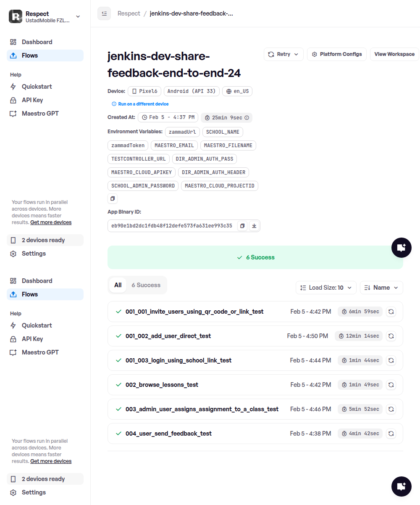The image size is (420, 505).
Task: Open Platform Configs
Action: tap(337, 54)
